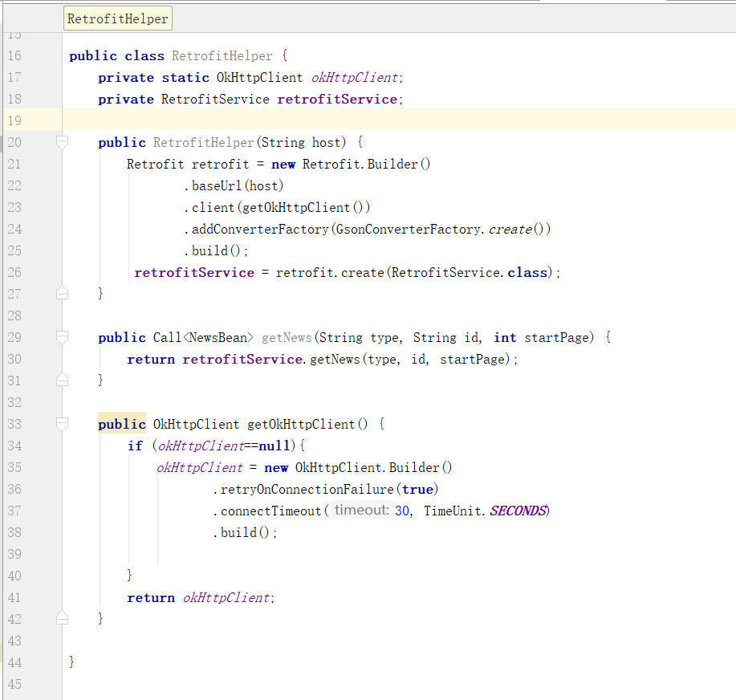Click 'getNews' method name on line 29

pyautogui.click(x=287, y=338)
